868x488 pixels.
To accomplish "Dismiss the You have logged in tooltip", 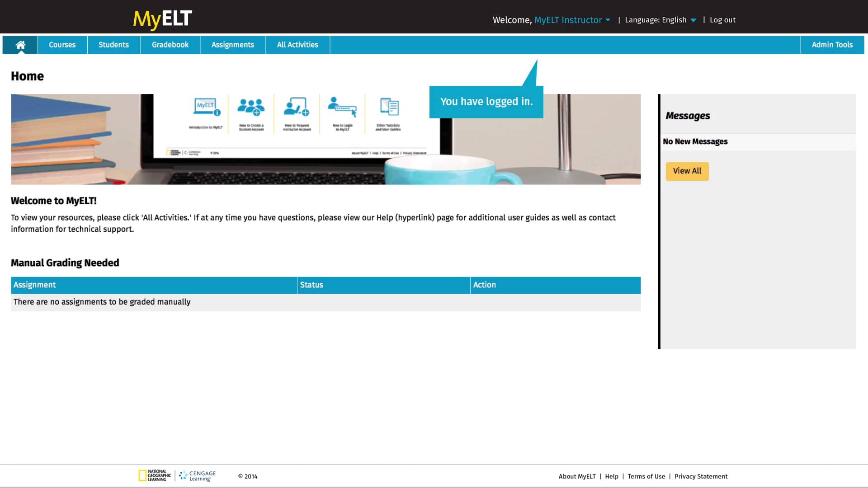I will 486,102.
